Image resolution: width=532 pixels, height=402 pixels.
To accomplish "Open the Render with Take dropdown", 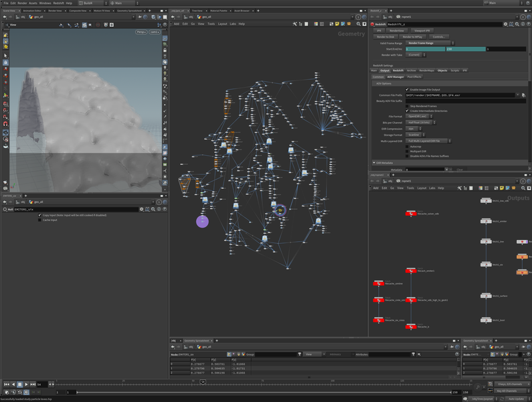I will pos(416,55).
